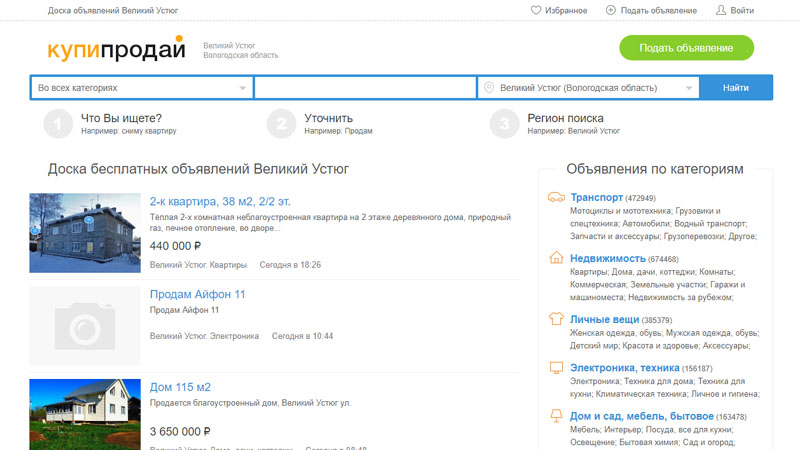Click the 3 650 000 ₽ price
Screen dimensions: 800x450
point(180,432)
